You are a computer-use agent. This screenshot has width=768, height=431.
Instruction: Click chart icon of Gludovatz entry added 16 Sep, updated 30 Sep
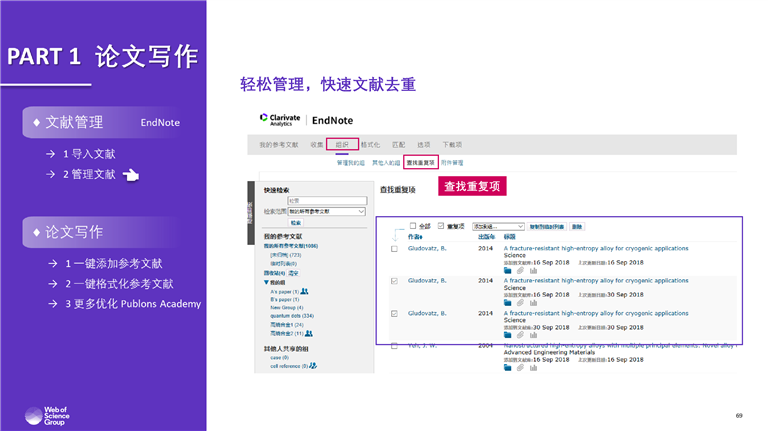coord(533,303)
